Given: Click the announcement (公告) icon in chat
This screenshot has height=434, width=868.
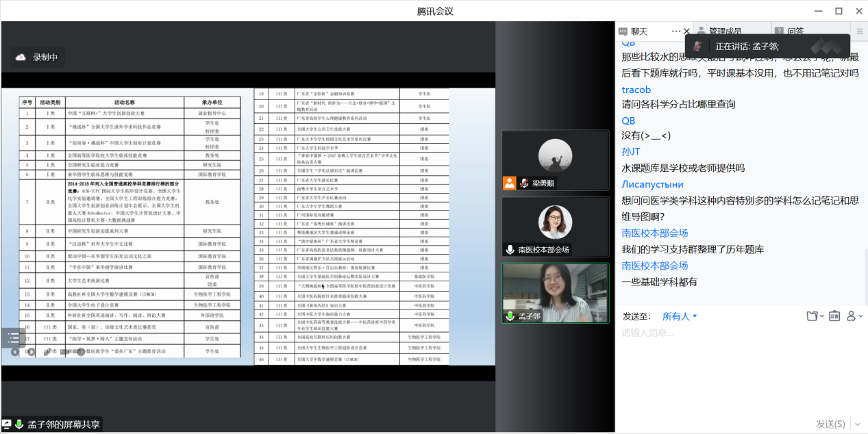Looking at the screenshot, I should tap(834, 316).
